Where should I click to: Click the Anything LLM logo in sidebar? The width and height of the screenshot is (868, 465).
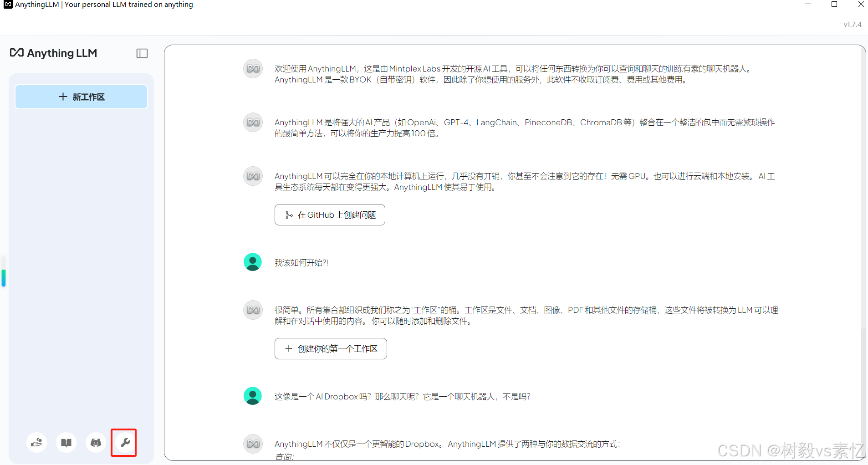click(x=53, y=53)
